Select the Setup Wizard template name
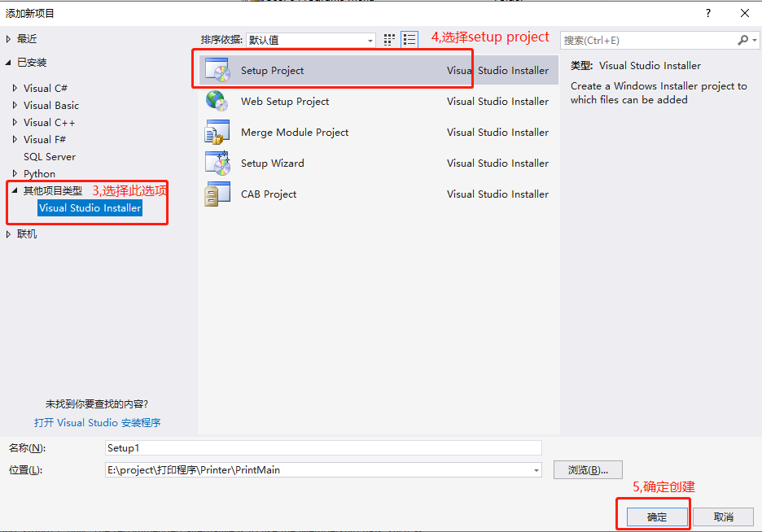This screenshot has width=762, height=532. 272,163
